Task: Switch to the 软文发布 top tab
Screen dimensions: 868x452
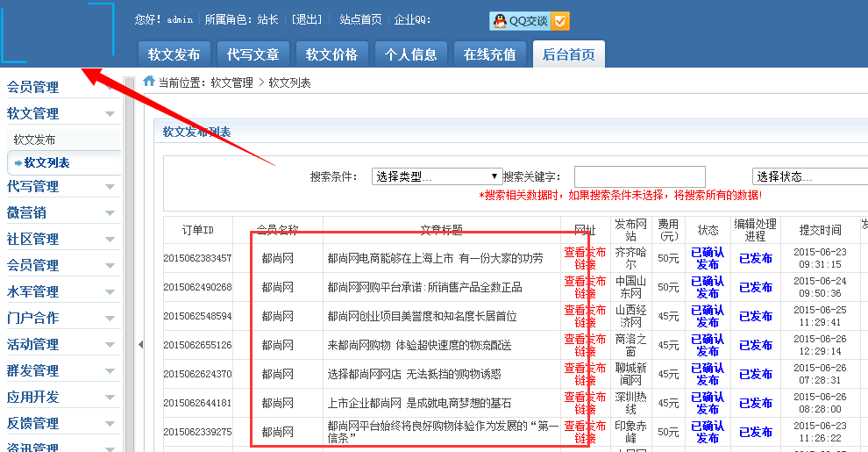Action: tap(174, 54)
